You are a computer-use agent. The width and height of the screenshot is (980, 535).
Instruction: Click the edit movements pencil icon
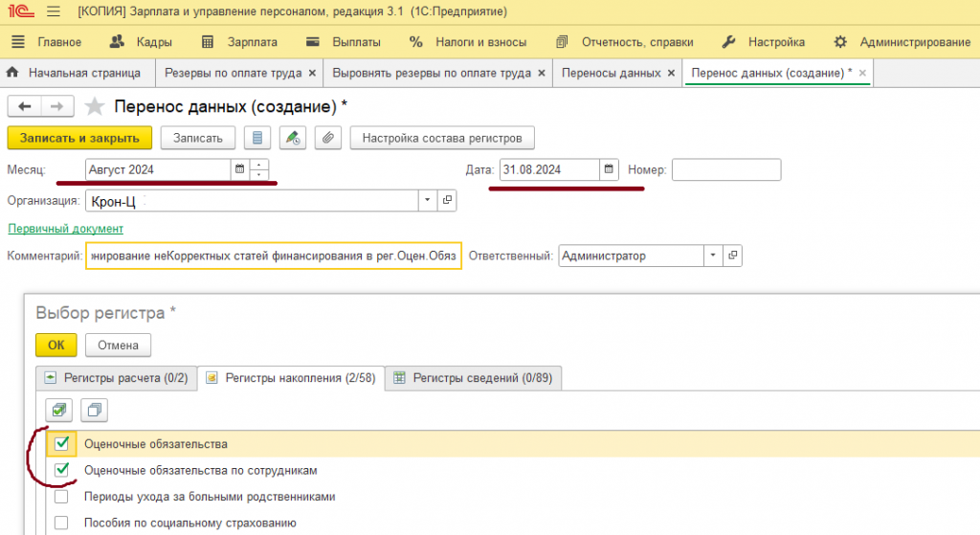coord(293,138)
